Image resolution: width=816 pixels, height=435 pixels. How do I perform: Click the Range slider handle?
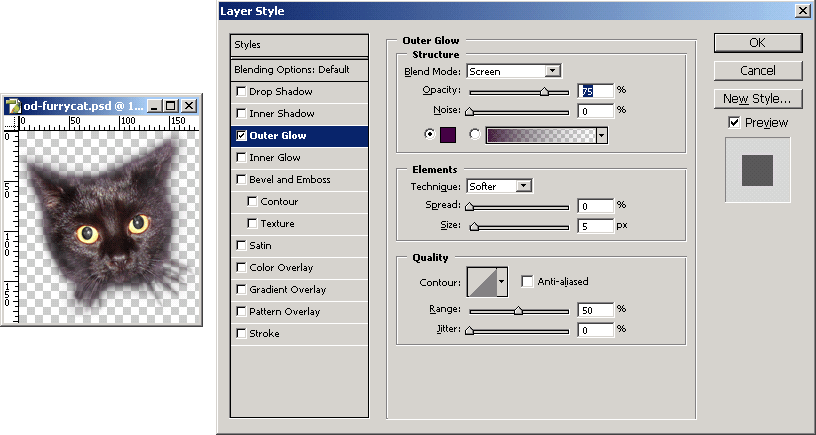pyautogui.click(x=518, y=310)
